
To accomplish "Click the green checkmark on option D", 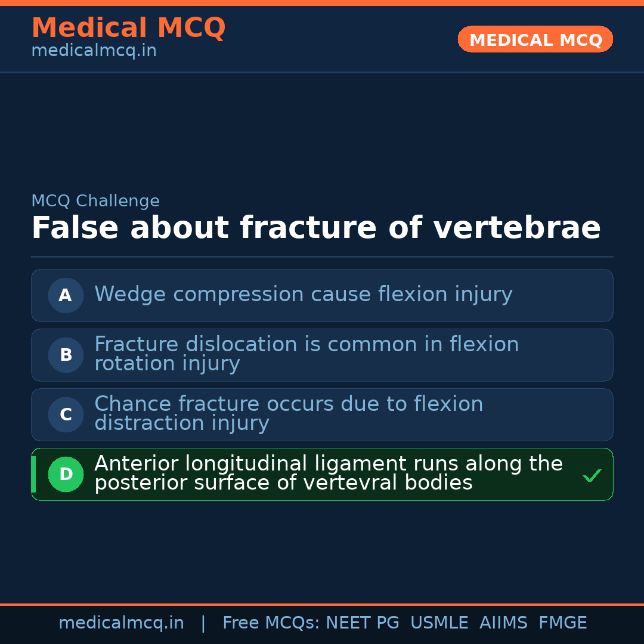I will click(x=592, y=475).
